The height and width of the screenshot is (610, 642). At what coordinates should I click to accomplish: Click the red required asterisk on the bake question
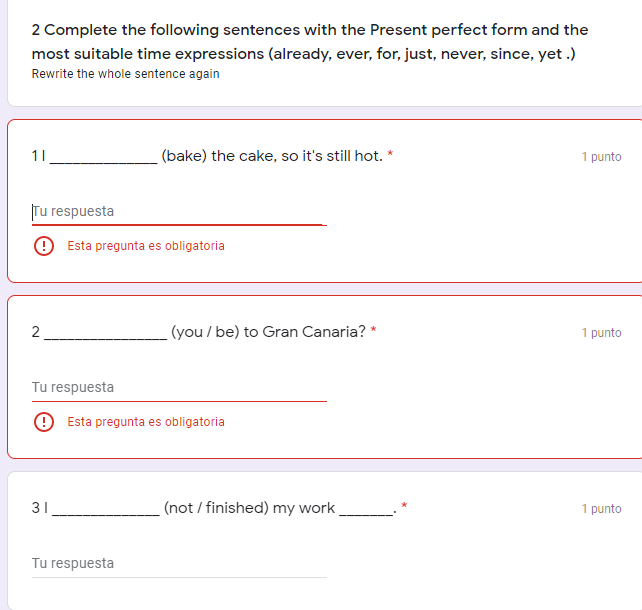pos(390,156)
